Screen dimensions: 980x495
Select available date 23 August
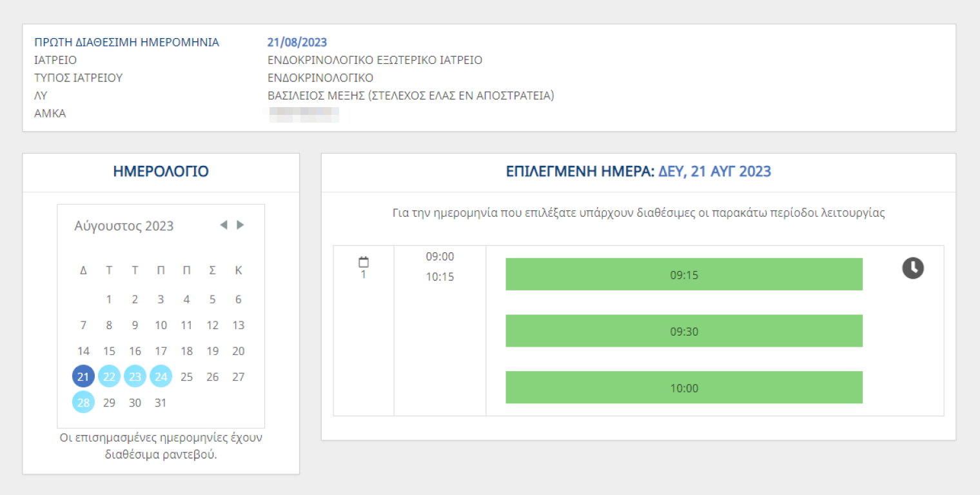135,376
